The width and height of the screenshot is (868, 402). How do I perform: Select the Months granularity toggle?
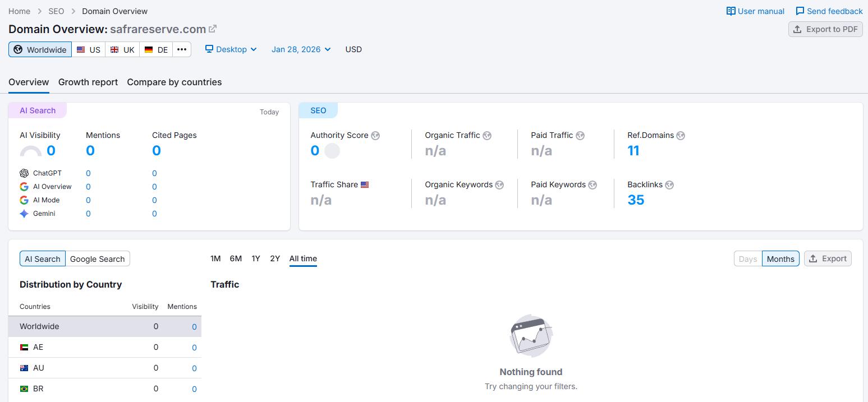pyautogui.click(x=780, y=258)
